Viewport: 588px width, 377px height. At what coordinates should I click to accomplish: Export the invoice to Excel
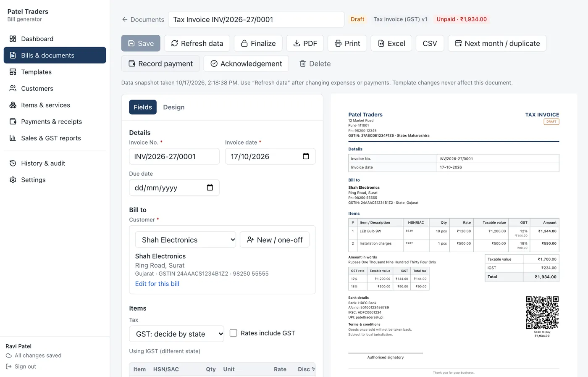pyautogui.click(x=391, y=43)
